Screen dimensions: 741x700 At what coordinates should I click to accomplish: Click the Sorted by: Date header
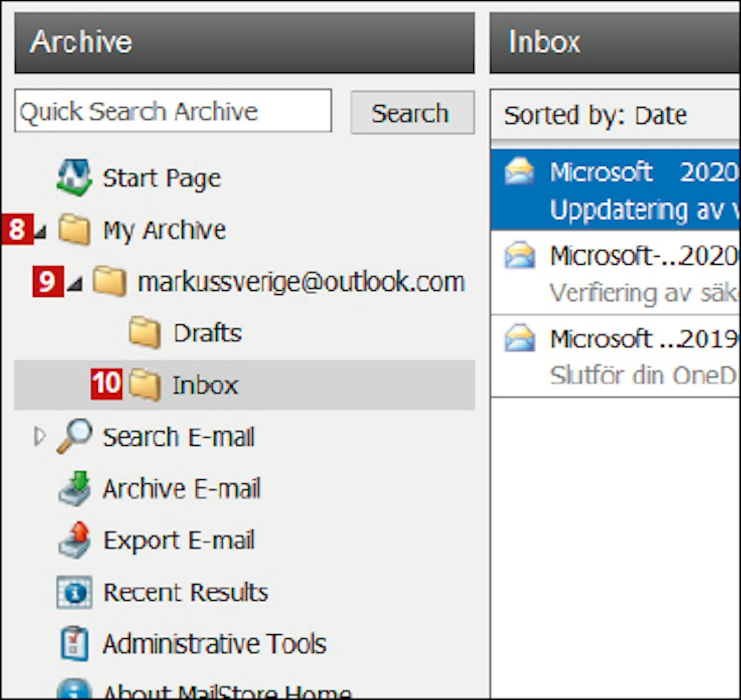pos(595,116)
